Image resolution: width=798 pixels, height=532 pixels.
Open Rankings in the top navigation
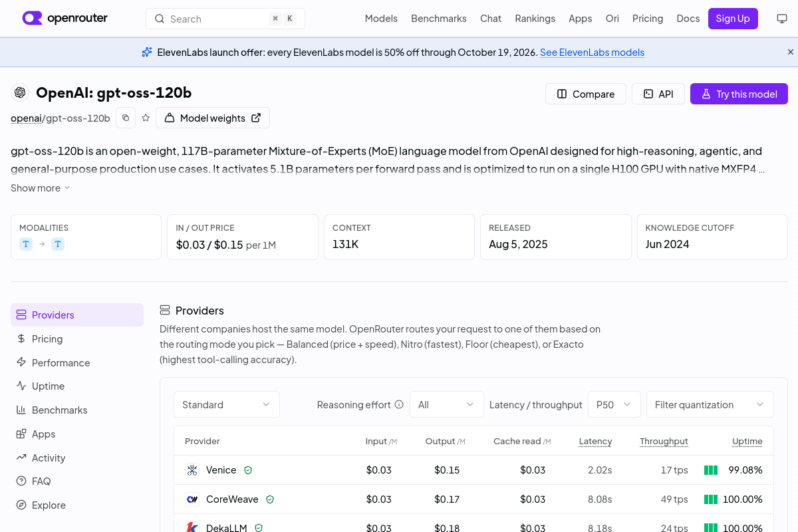535,19
